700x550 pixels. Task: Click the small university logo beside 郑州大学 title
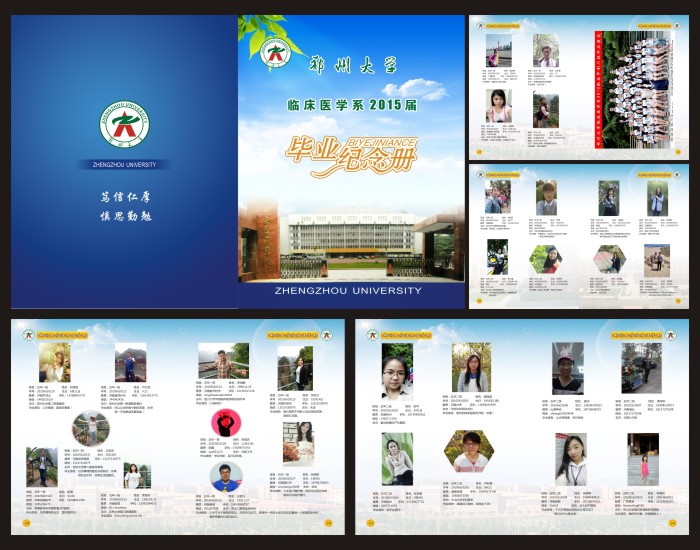pos(275,53)
